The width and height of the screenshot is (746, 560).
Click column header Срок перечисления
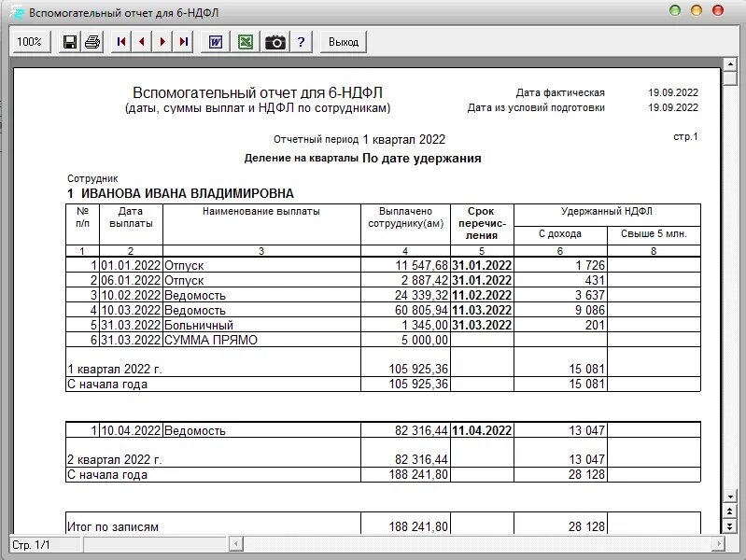click(482, 223)
